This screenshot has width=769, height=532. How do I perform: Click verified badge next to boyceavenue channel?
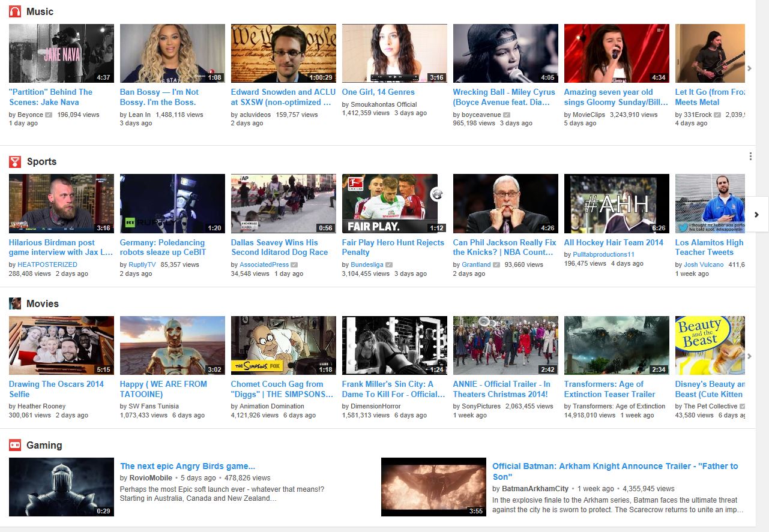pyautogui.click(x=507, y=115)
